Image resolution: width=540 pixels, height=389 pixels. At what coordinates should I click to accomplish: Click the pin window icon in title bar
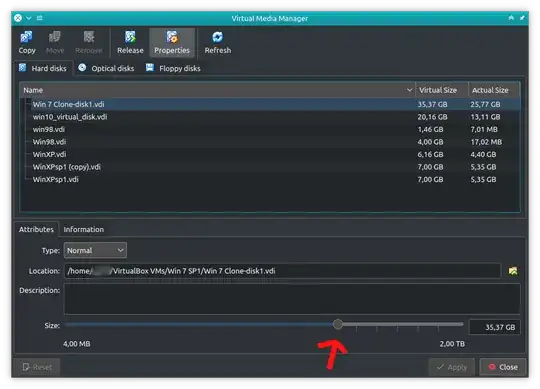pos(522,18)
